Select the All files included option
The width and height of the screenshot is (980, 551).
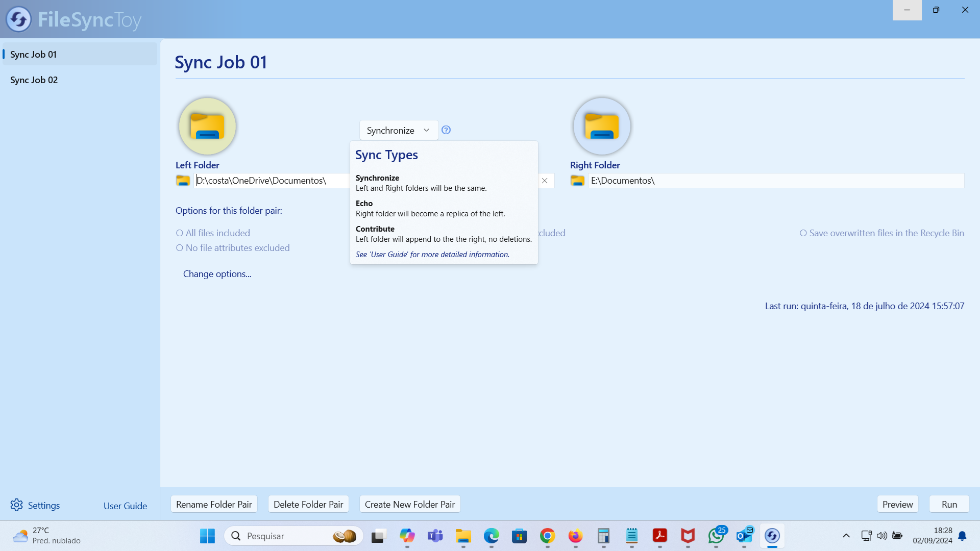click(x=180, y=233)
